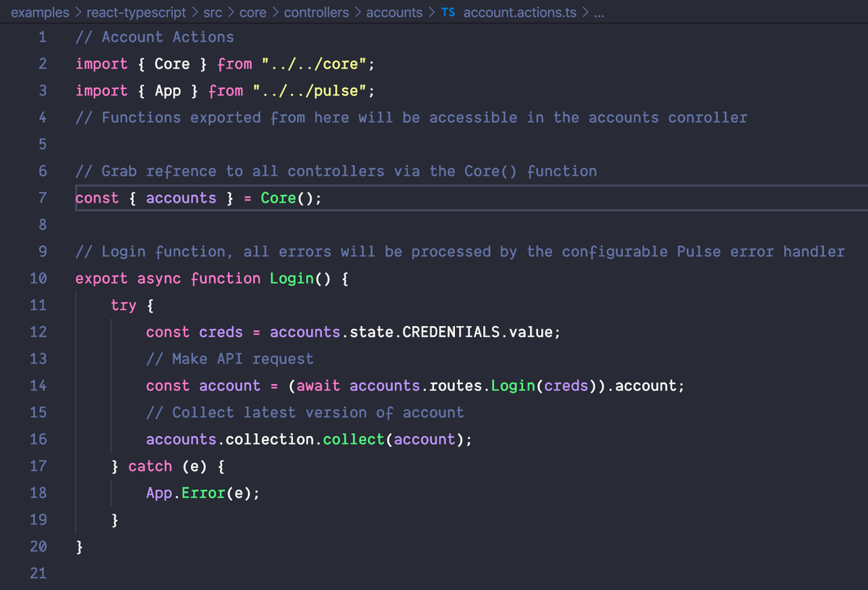Open the 'react-typescript' breadcrumb segment

(137, 12)
